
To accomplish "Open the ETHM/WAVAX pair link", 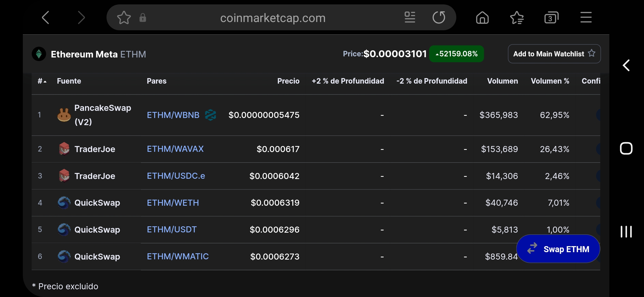I will coord(175,149).
